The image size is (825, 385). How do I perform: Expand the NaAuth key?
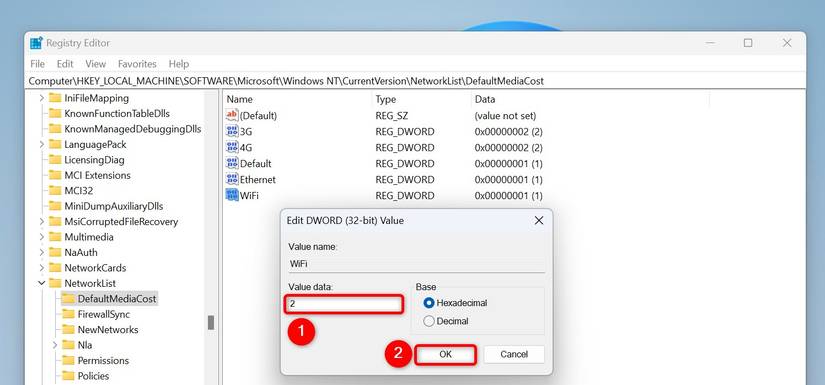click(42, 252)
